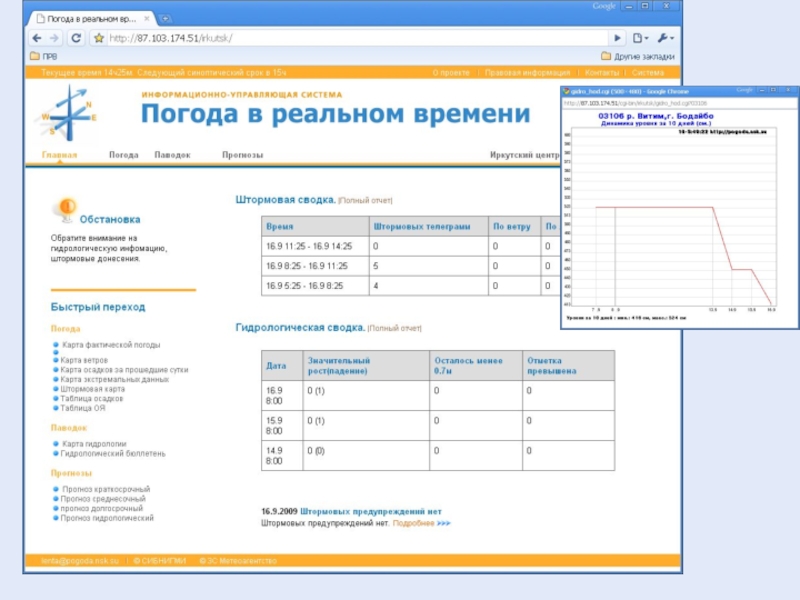The width and height of the screenshot is (800, 600).
Task: Click the Обстановка alert lamp icon
Action: tap(66, 210)
